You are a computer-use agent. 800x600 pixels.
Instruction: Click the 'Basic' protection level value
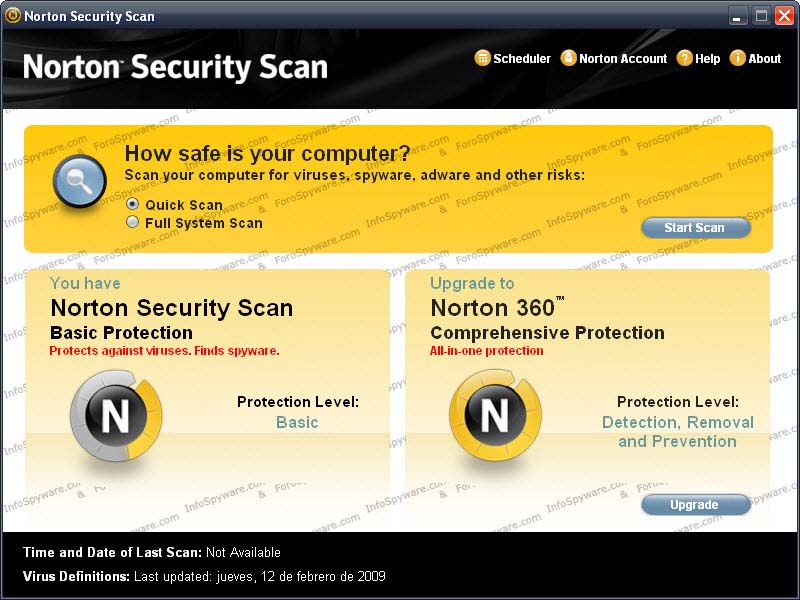(x=297, y=422)
